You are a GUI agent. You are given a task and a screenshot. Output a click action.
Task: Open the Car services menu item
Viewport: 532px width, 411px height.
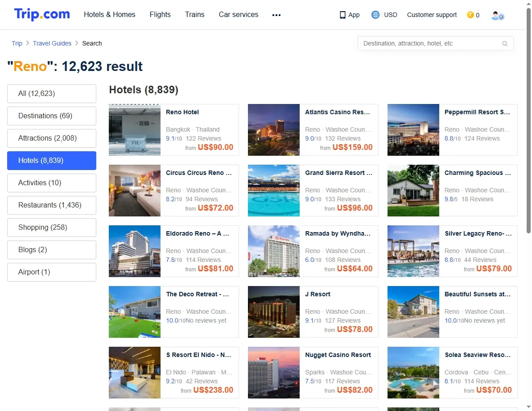[239, 15]
